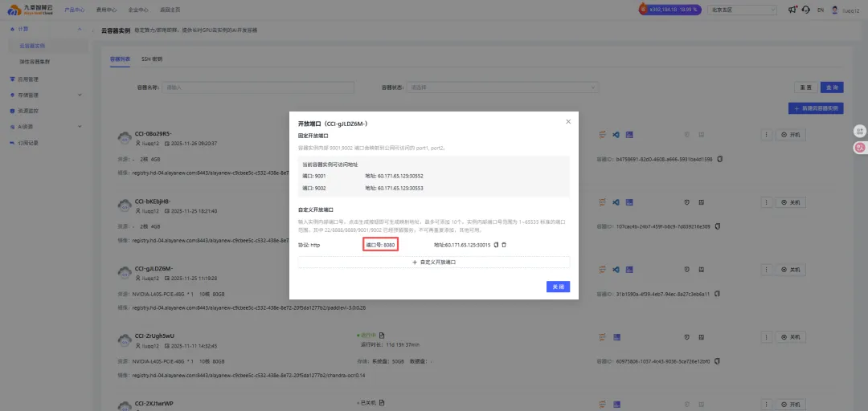Expand the AI资源 sidebar section
868x411 pixels.
pos(80,126)
